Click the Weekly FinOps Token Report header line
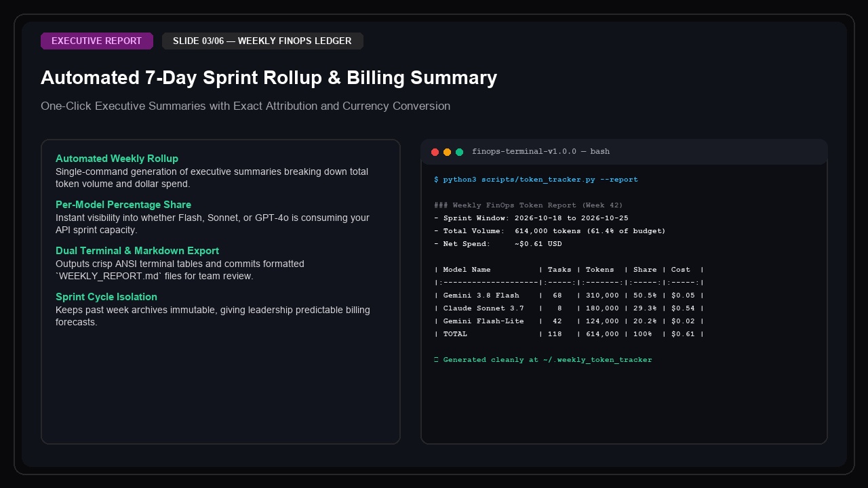868x488 pixels. pyautogui.click(x=528, y=205)
